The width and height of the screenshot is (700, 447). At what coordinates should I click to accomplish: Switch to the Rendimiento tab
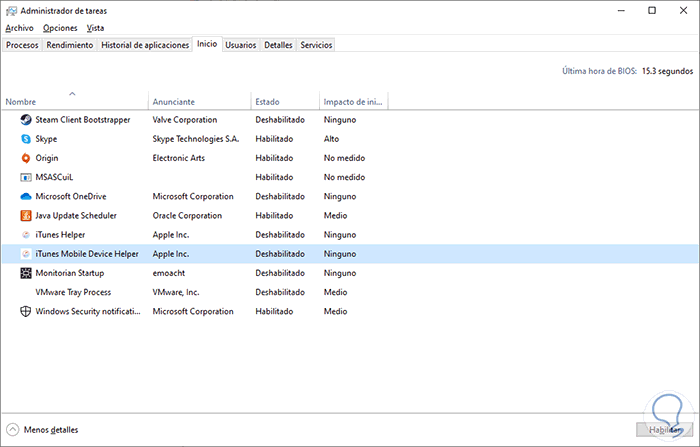coord(70,45)
